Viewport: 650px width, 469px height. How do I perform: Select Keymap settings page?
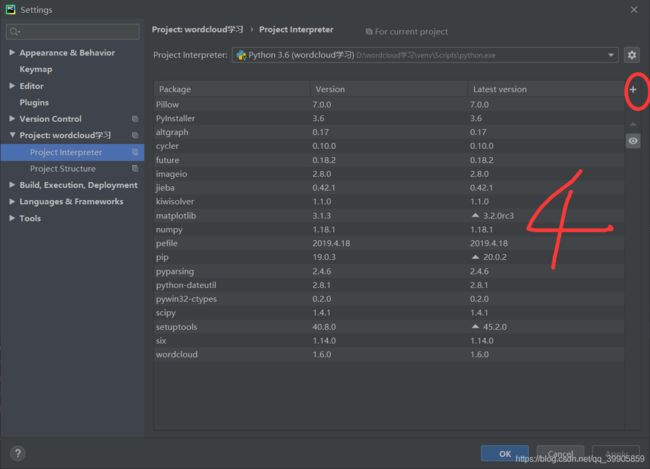point(36,69)
